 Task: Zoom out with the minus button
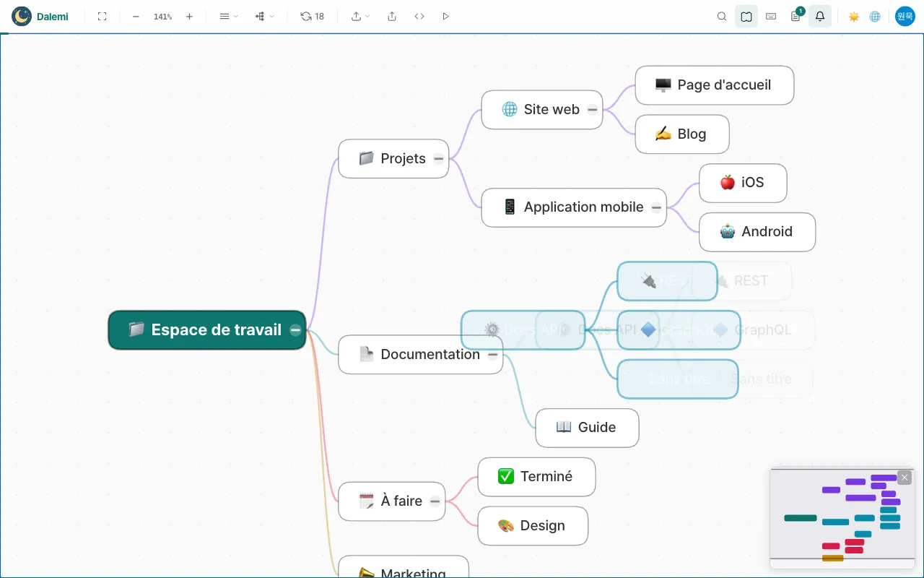(136, 16)
